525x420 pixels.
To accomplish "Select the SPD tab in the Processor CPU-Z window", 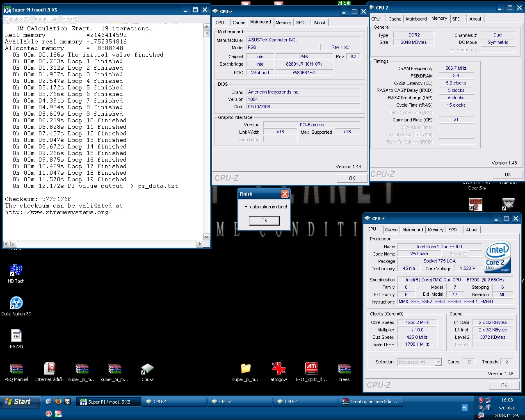I will coord(452,230).
